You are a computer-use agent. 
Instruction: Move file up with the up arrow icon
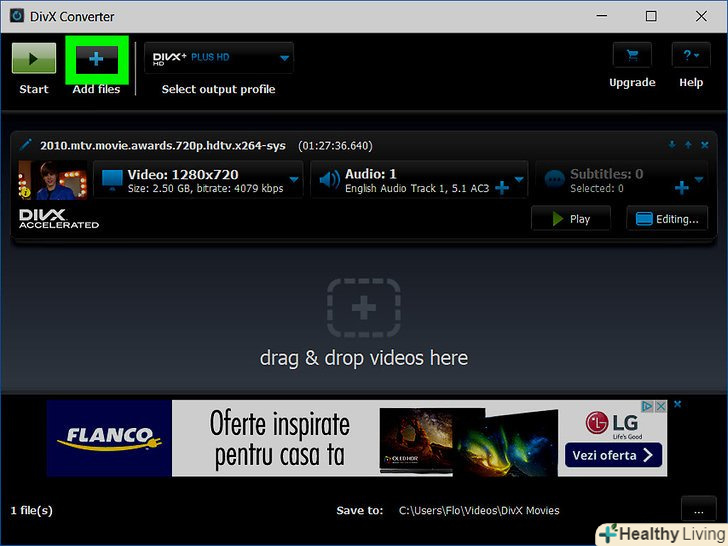coord(688,145)
